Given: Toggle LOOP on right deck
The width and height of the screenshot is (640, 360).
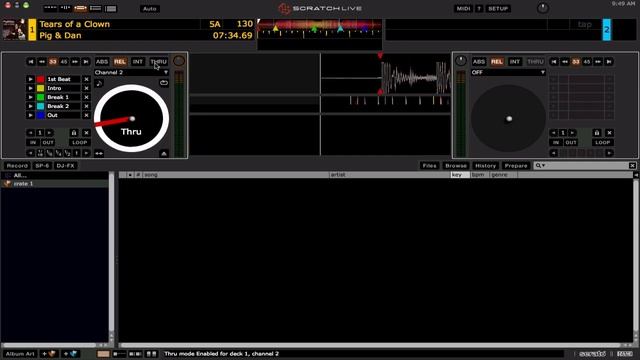Looking at the screenshot, I should [602, 142].
